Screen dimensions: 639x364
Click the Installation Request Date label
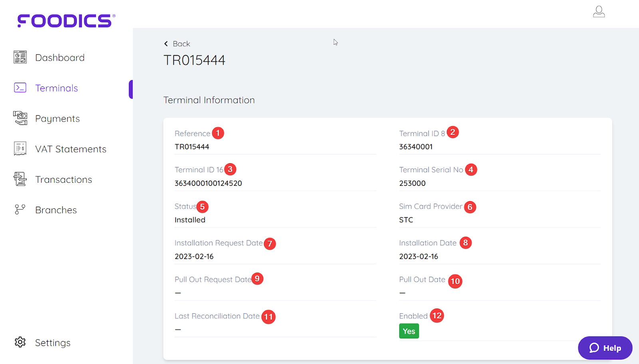click(218, 243)
